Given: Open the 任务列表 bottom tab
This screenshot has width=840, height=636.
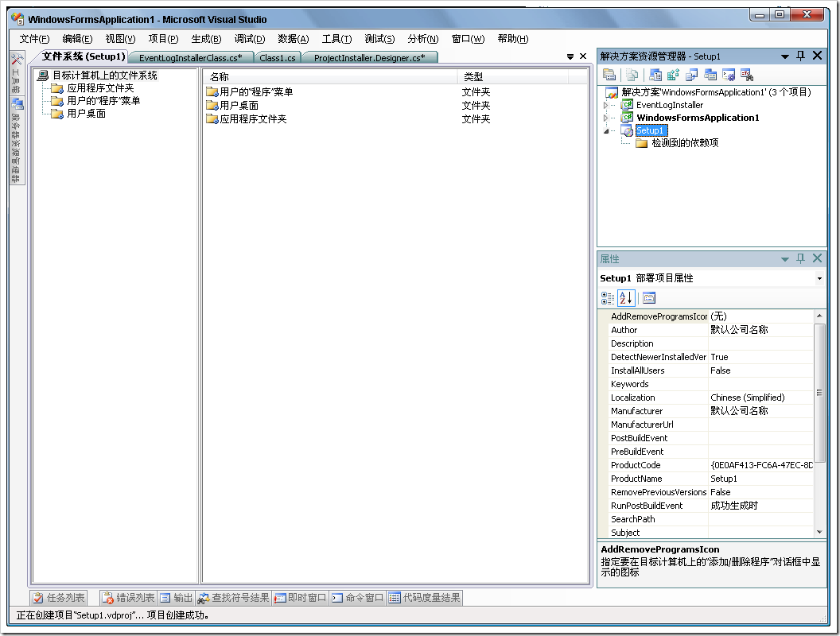Looking at the screenshot, I should pos(59,598).
